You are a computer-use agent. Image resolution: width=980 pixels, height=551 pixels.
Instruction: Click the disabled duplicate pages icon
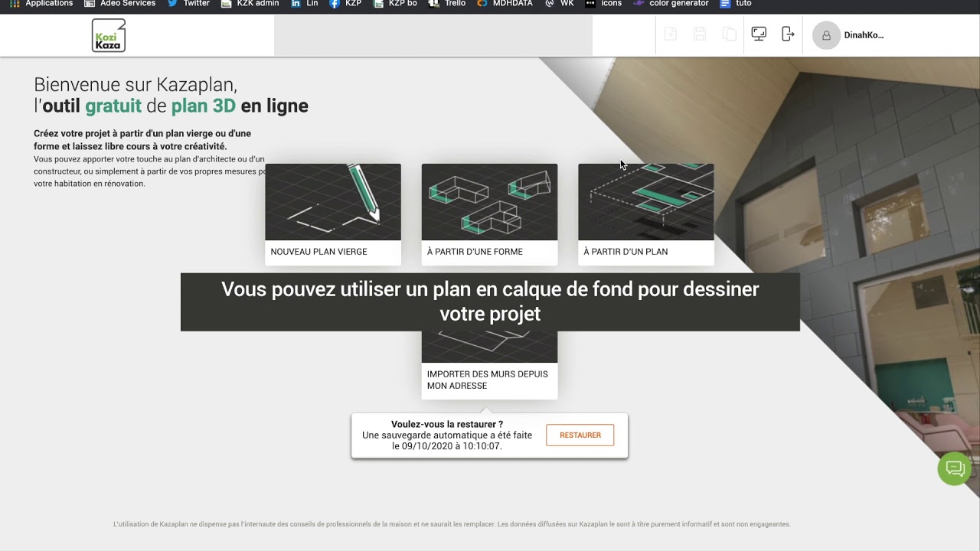(x=729, y=34)
